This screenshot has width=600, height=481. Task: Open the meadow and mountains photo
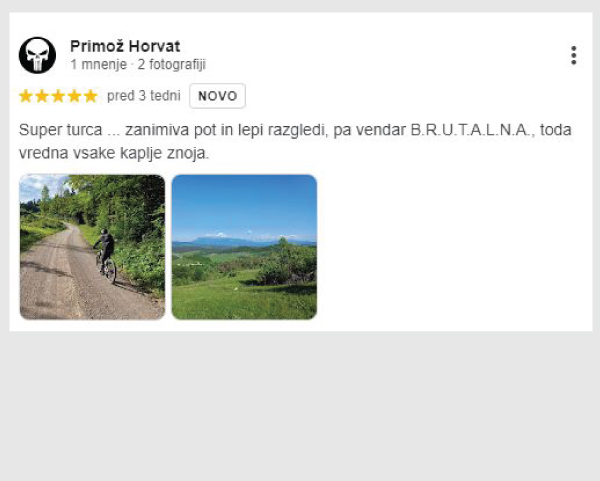click(x=244, y=247)
